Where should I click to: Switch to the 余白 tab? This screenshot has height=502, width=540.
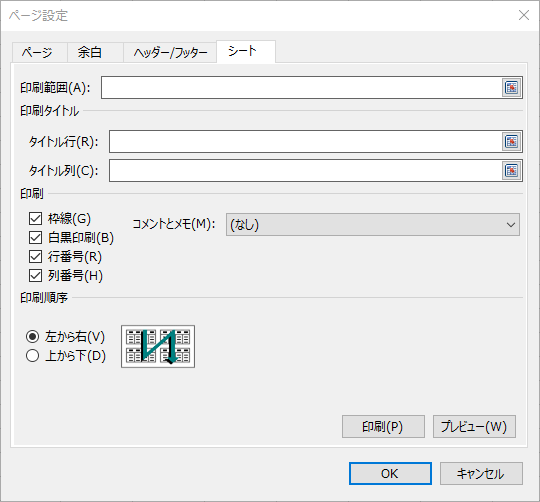95,52
